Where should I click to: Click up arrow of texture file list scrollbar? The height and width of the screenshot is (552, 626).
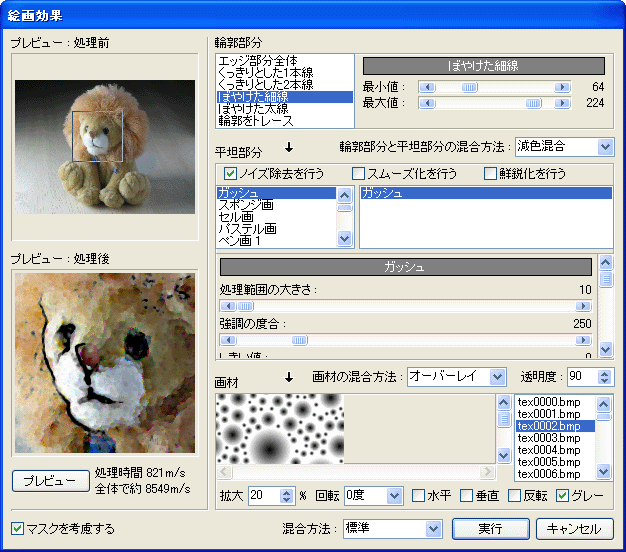[x=603, y=404]
